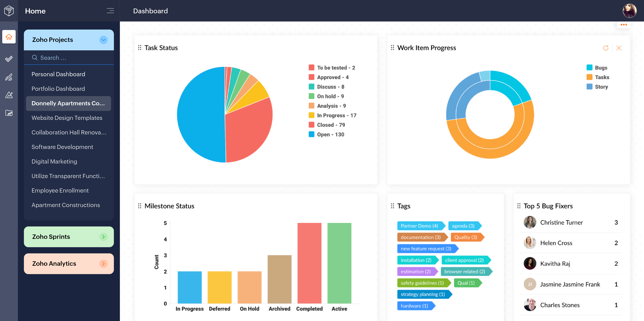Viewport: 644px width, 321px height.
Task: Click the sprints runner icon in sidebar
Action: tap(9, 77)
